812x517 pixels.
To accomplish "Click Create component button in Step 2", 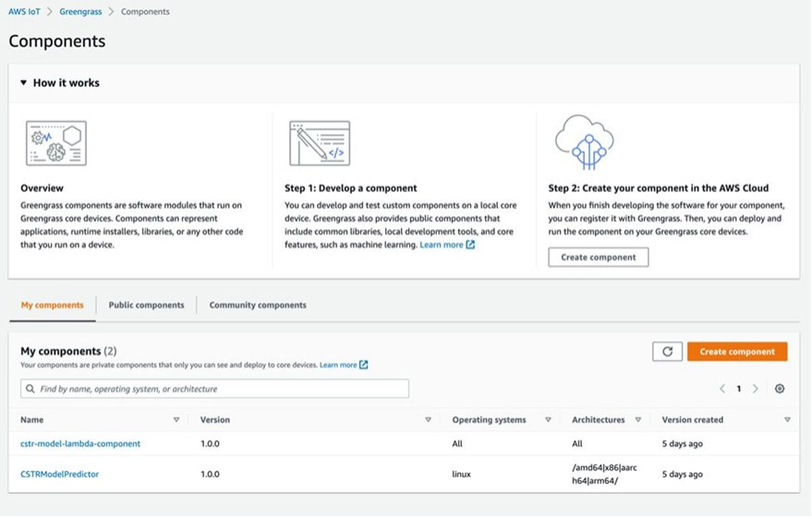I will pos(598,258).
